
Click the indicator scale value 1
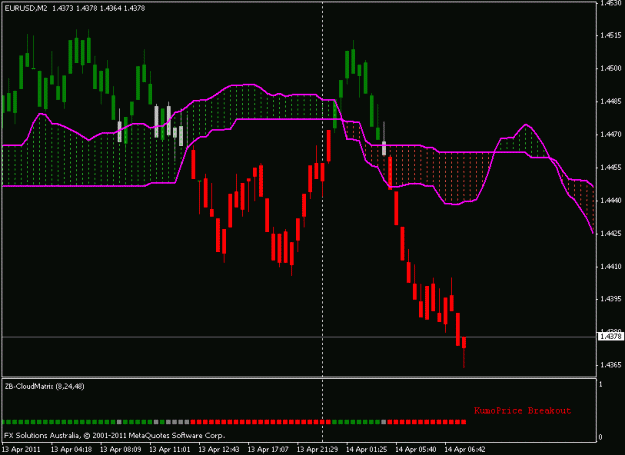pos(601,384)
